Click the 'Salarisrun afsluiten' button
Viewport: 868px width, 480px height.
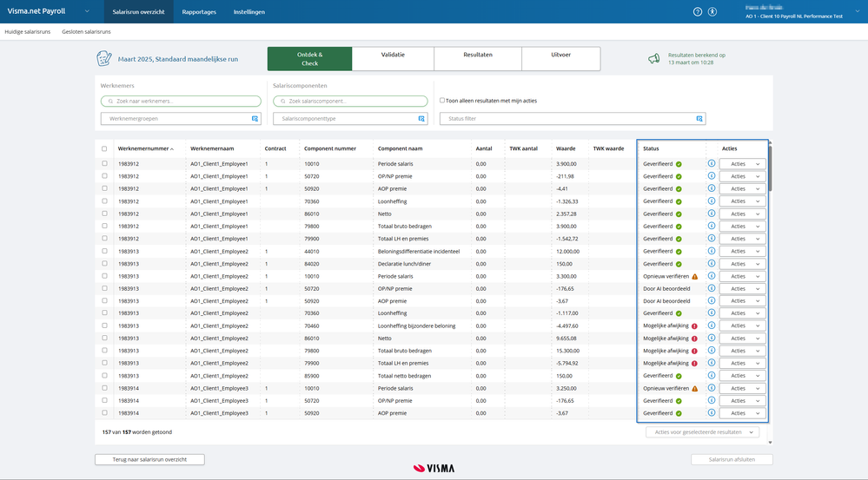coord(732,459)
